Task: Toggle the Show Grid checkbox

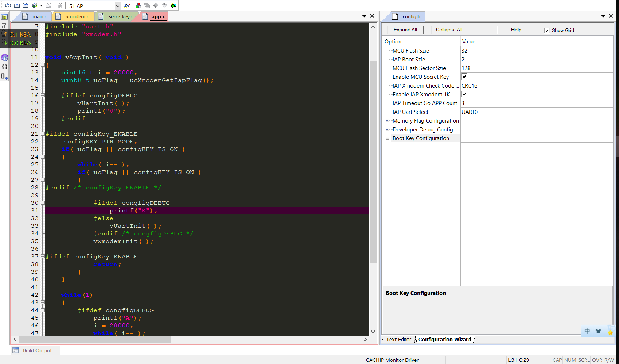Action: 547,30
